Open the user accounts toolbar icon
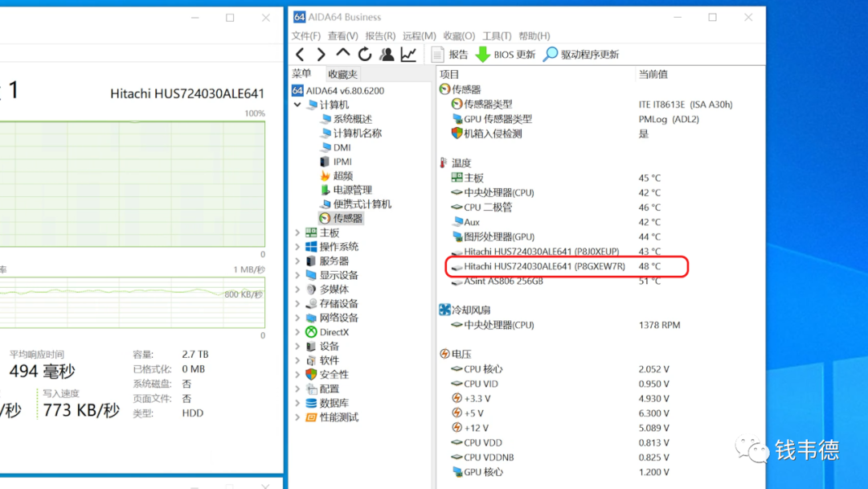 point(387,54)
